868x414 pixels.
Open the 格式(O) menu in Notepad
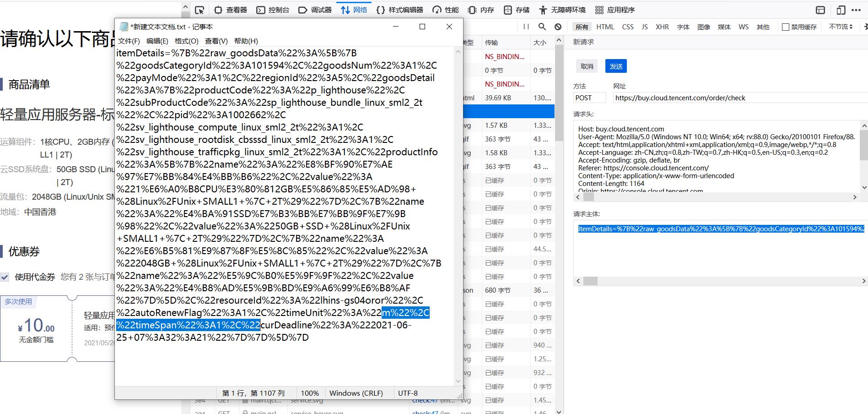pyautogui.click(x=186, y=41)
